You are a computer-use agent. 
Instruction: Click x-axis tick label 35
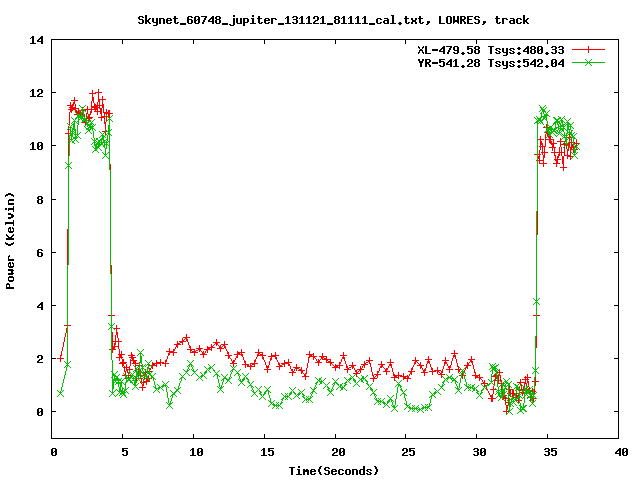551,452
